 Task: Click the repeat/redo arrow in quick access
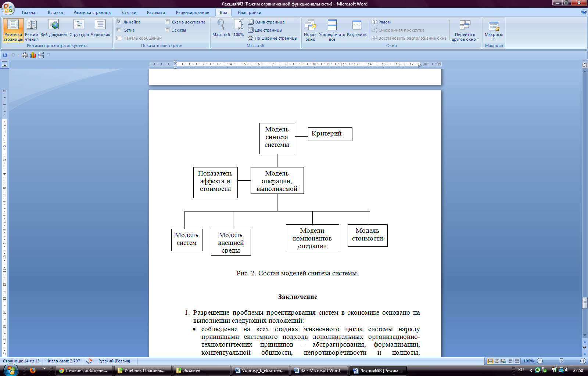(5, 55)
